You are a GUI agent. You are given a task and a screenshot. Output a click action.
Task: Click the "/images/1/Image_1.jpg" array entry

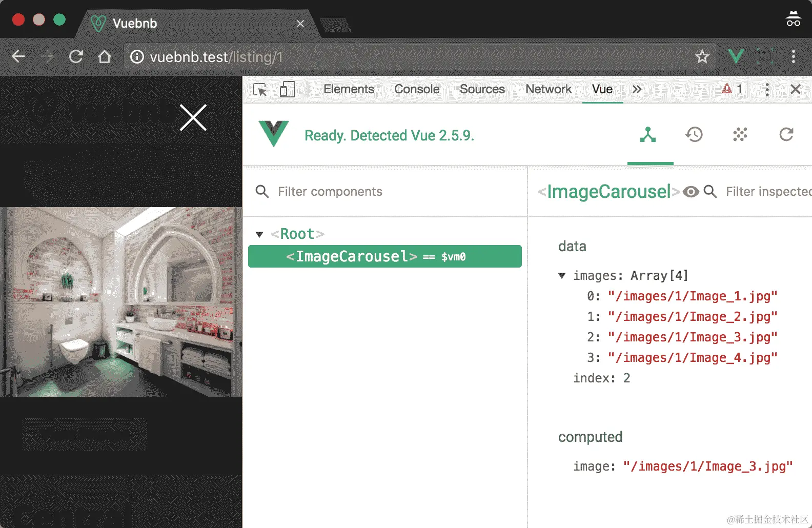[x=693, y=296]
